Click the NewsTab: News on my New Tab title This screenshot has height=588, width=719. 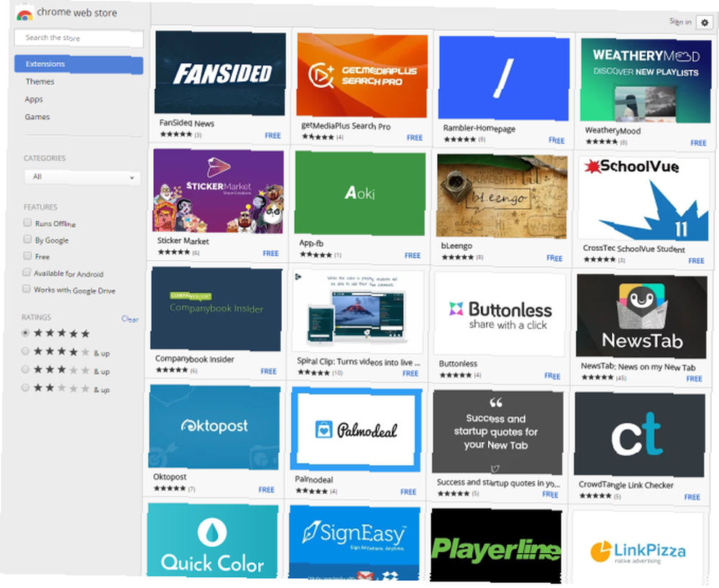[x=638, y=367]
